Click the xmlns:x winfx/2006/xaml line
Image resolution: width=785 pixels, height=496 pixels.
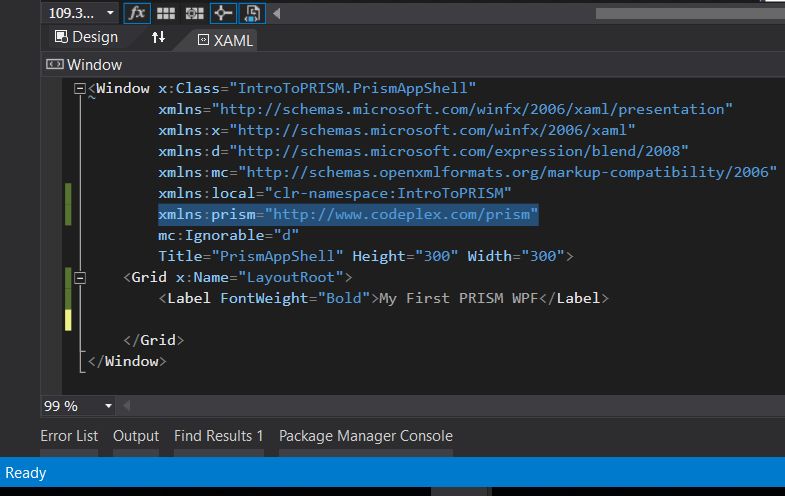pos(397,131)
